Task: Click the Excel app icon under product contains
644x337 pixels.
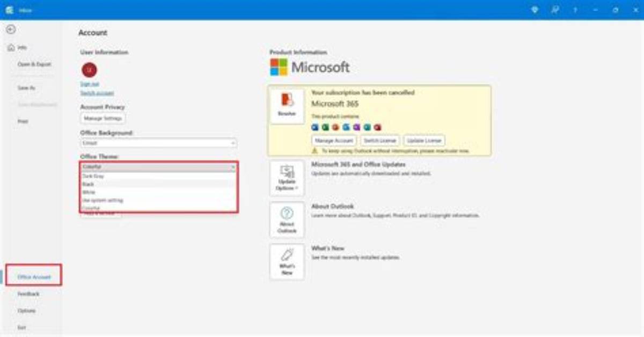Action: 325,127
